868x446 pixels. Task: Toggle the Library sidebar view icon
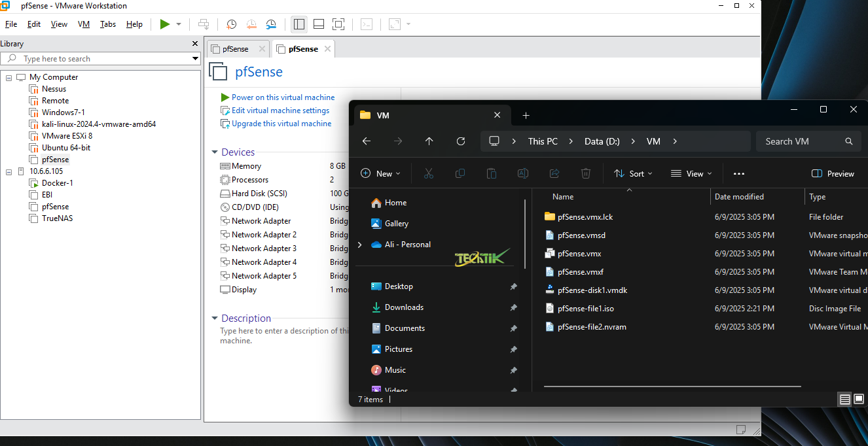click(299, 24)
